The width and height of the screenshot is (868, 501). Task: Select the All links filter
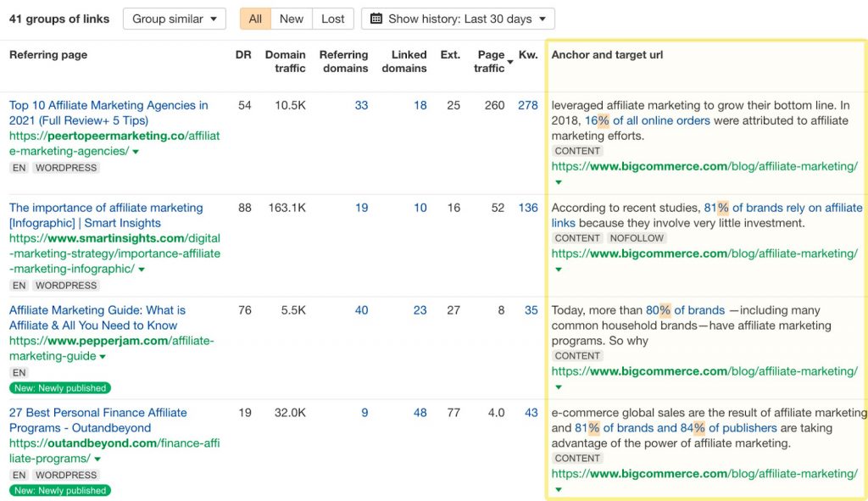coord(255,19)
